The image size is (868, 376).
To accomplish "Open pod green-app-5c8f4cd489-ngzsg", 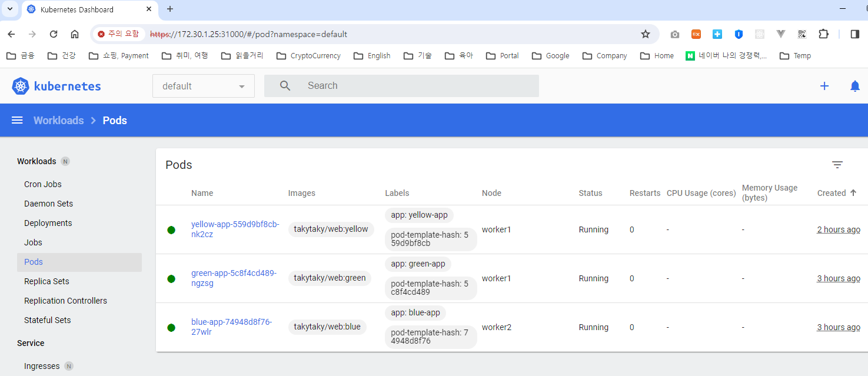I will (234, 278).
